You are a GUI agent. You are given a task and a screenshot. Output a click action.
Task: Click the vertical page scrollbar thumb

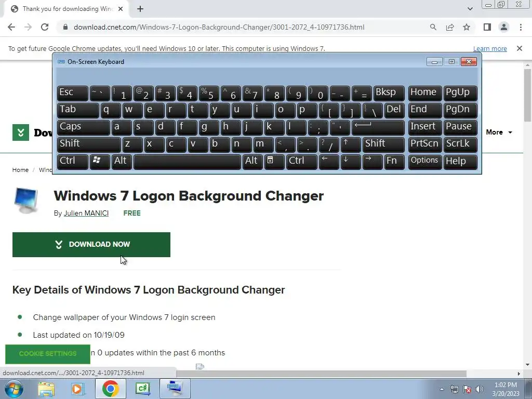click(x=527, y=95)
